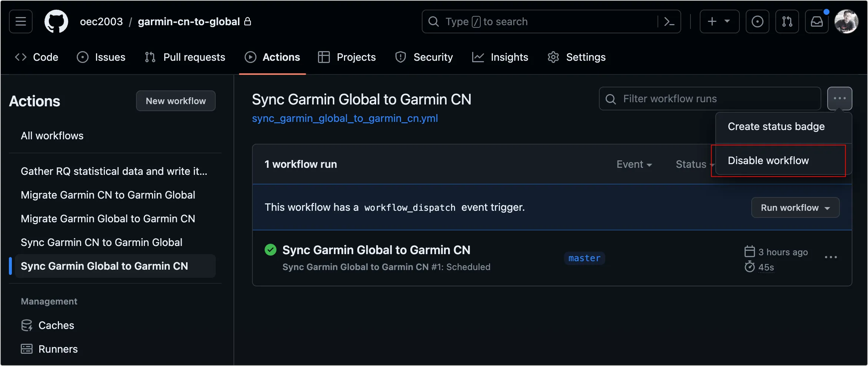Click the green success status icon

pos(271,250)
